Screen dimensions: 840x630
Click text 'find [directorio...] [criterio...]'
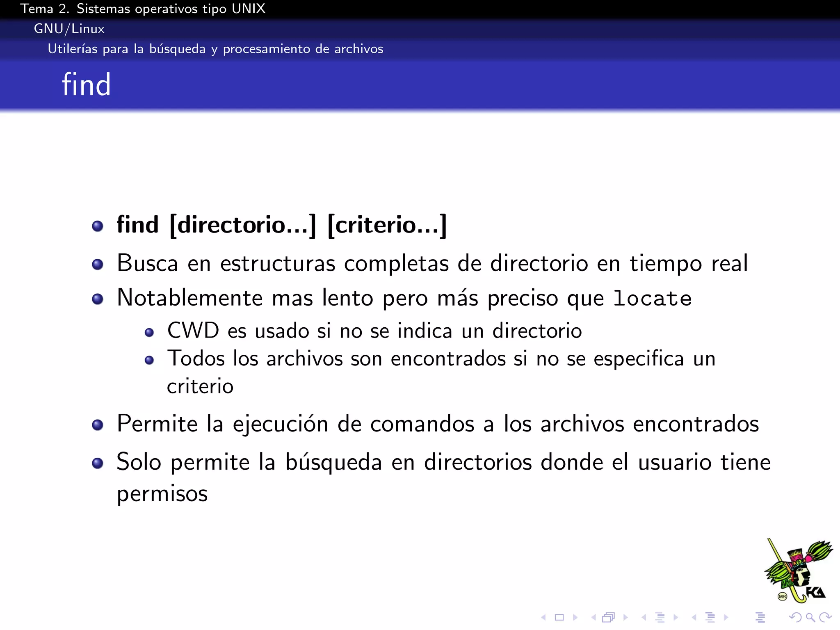281,225
